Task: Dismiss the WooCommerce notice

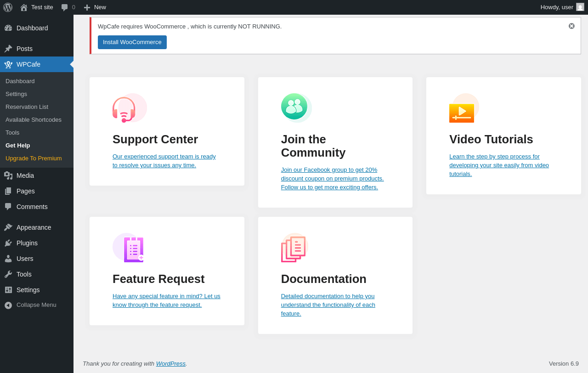Action: pyautogui.click(x=571, y=26)
